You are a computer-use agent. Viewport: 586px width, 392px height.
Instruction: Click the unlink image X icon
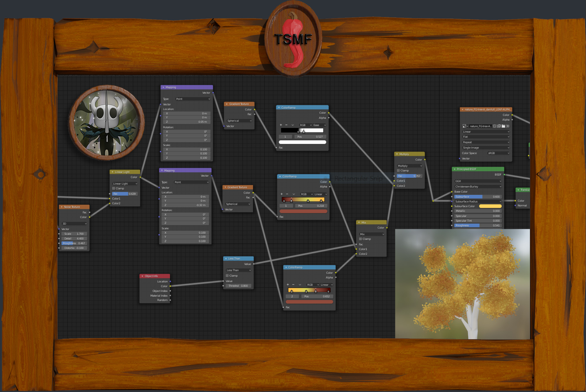[x=508, y=126]
